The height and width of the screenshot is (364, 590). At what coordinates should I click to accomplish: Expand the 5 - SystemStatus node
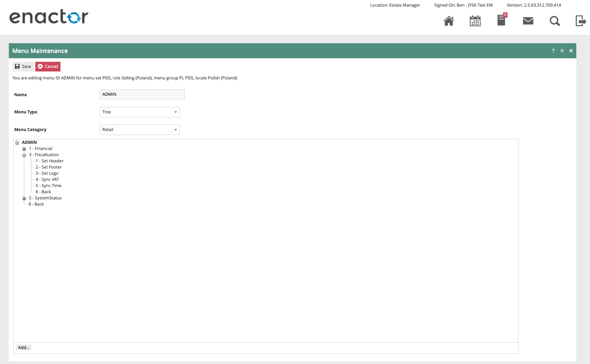click(24, 198)
